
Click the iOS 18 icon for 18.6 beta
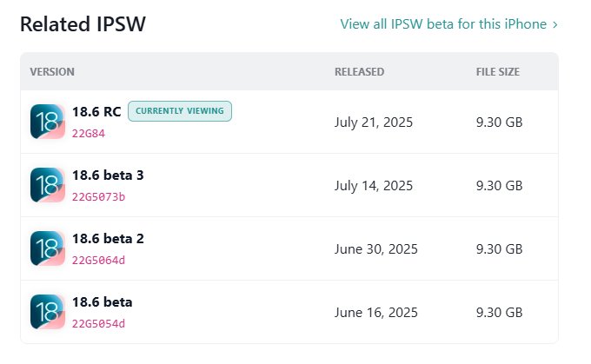pyautogui.click(x=47, y=312)
